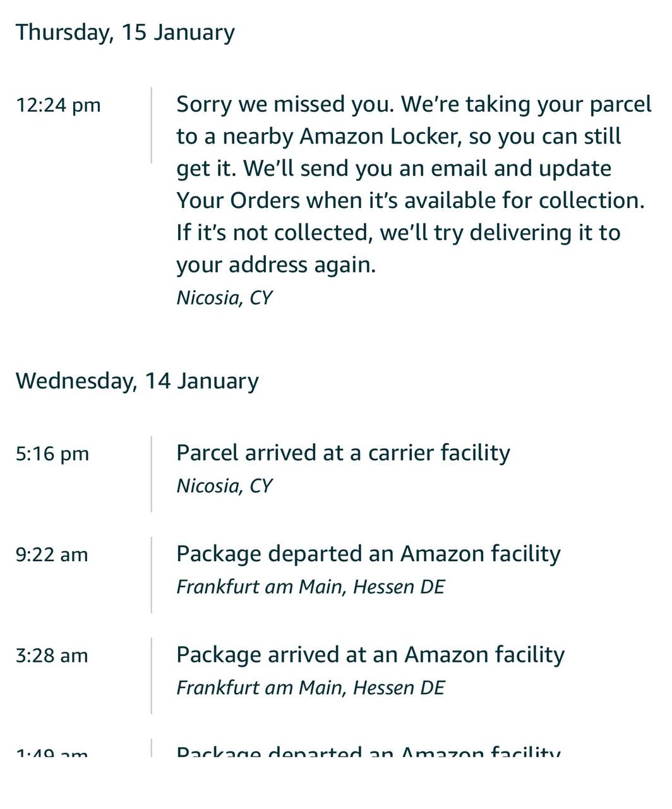
Task: Click the timeline line beside 9:22 am
Action: pos(152,575)
